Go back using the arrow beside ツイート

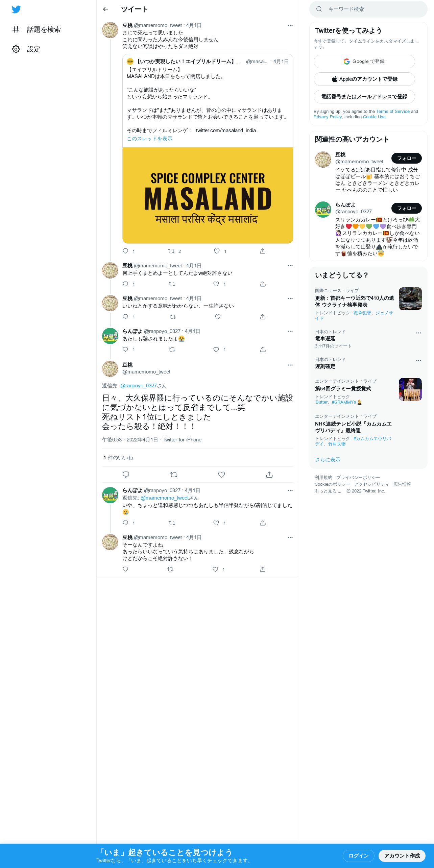[105, 9]
